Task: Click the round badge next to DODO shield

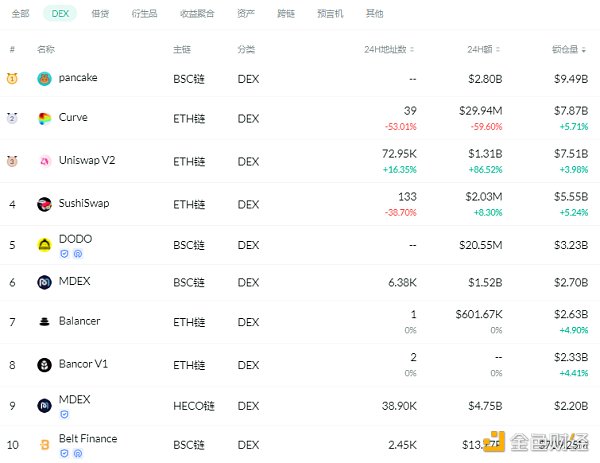Action: [78, 254]
